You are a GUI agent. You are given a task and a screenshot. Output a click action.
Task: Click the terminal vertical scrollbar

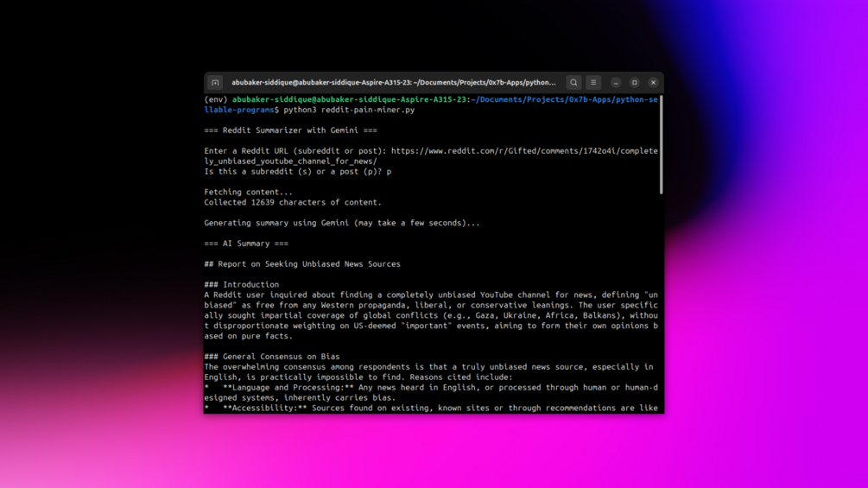661,144
